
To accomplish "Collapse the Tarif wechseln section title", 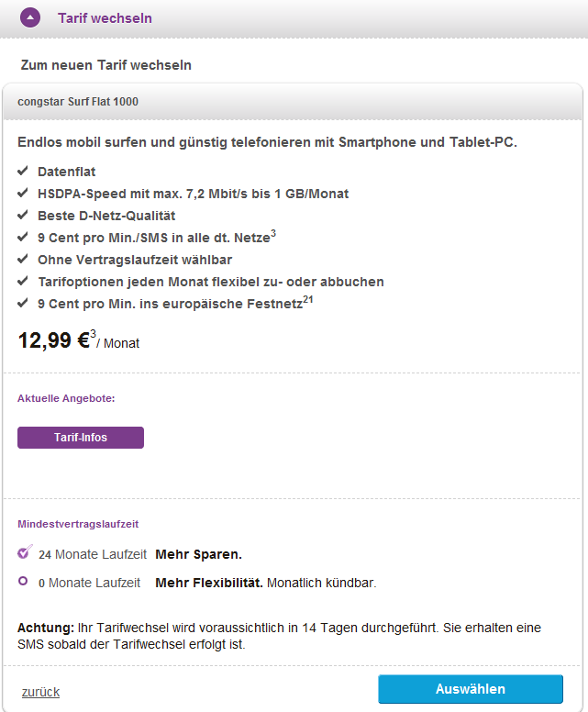I will click(105, 18).
